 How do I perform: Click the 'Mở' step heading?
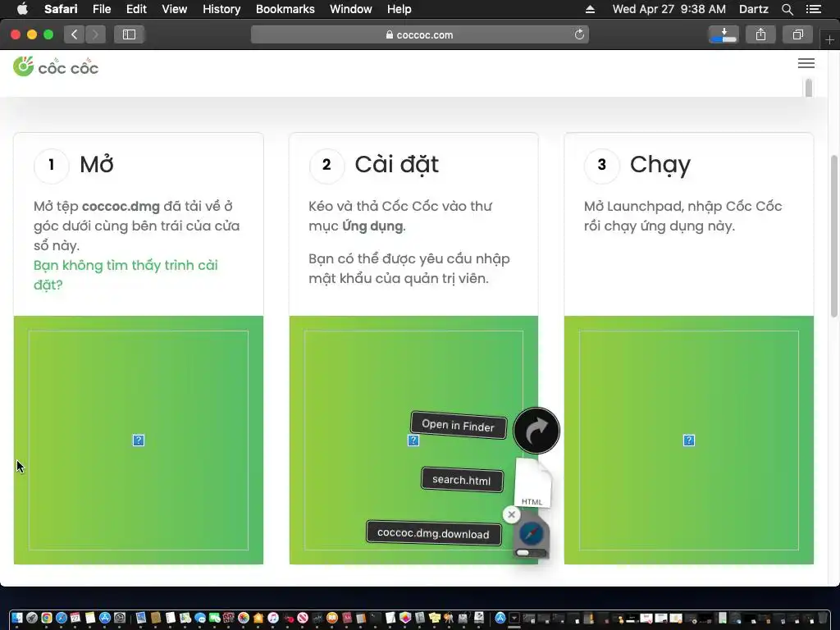(x=97, y=164)
